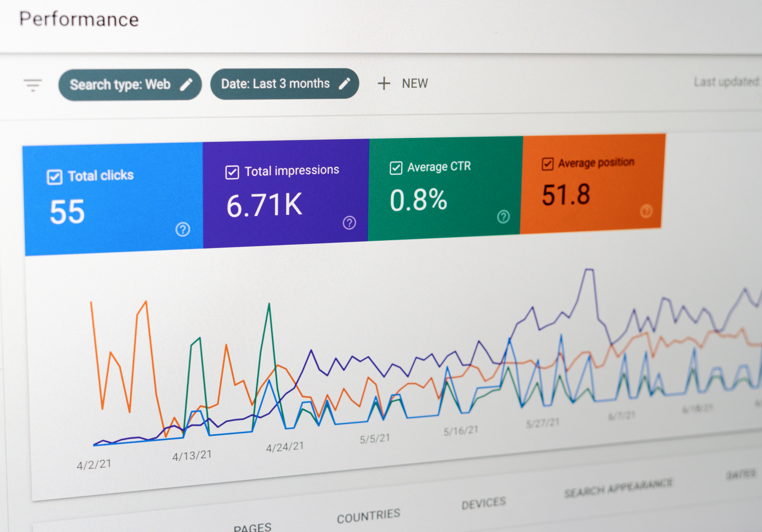Uncheck the Total impressions checkbox
The height and width of the screenshot is (532, 762).
232,172
